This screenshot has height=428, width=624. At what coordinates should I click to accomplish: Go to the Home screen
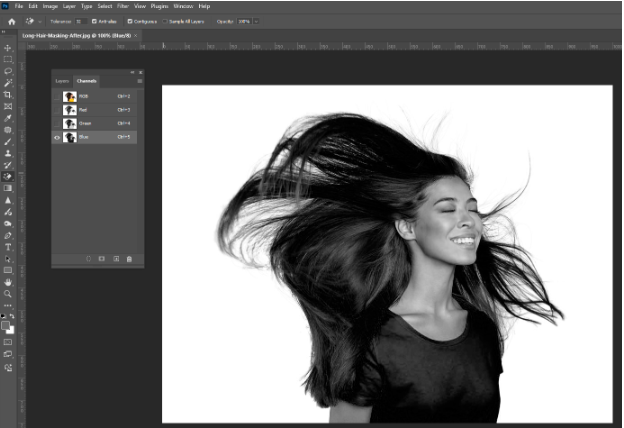coord(12,21)
